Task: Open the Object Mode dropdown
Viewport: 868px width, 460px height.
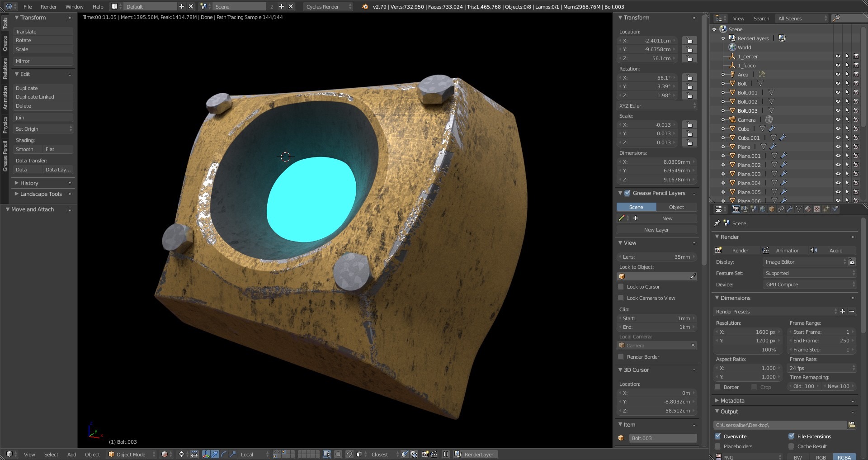Action: coord(132,454)
